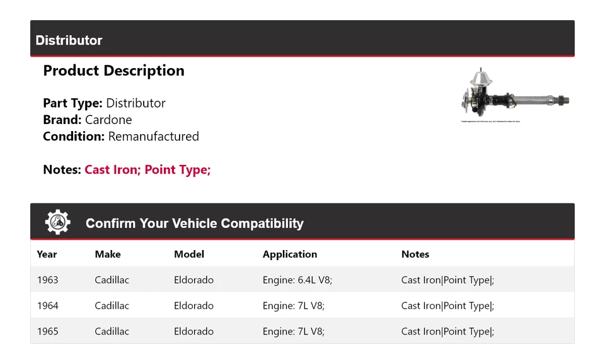Click Cast Iron|Point Type|; in the 1965 row
The height and width of the screenshot is (364, 605).
[x=447, y=332]
